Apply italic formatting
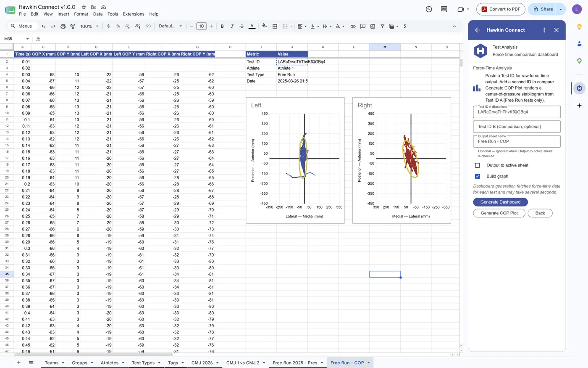 tap(232, 26)
